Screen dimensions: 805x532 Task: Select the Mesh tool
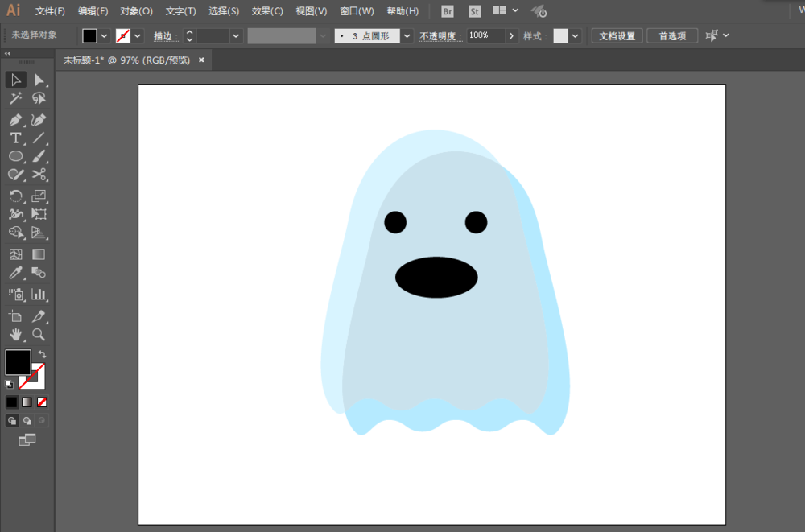(x=16, y=254)
